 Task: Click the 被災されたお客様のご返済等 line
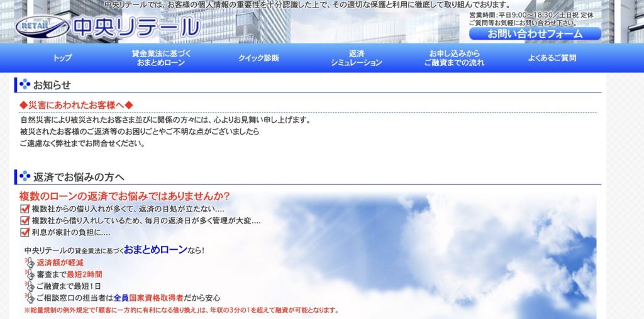point(140,132)
